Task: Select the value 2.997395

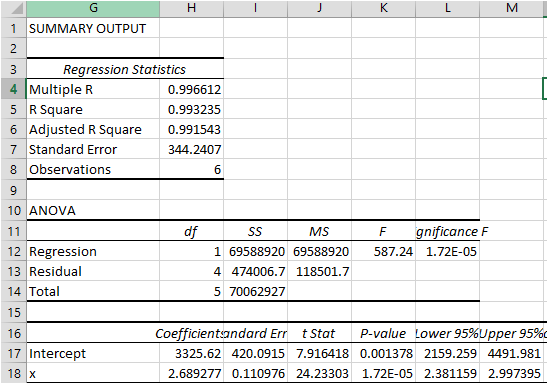Action: [x=512, y=373]
